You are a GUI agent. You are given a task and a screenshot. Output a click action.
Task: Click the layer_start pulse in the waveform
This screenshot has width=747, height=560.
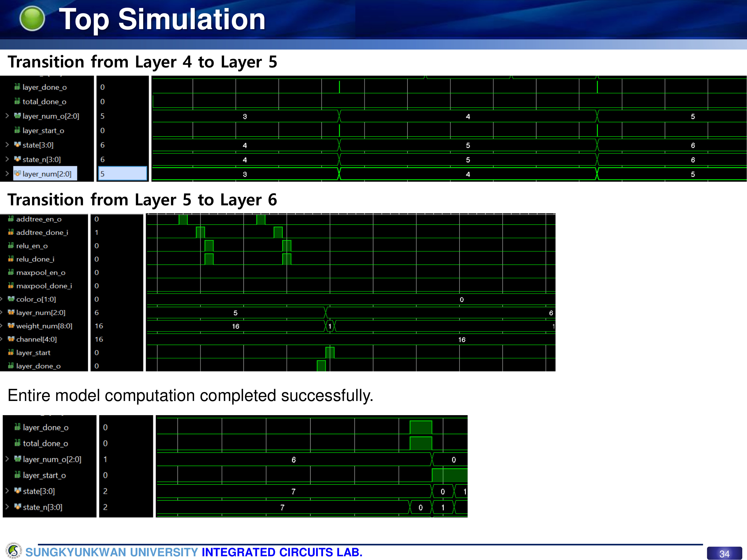[330, 352]
